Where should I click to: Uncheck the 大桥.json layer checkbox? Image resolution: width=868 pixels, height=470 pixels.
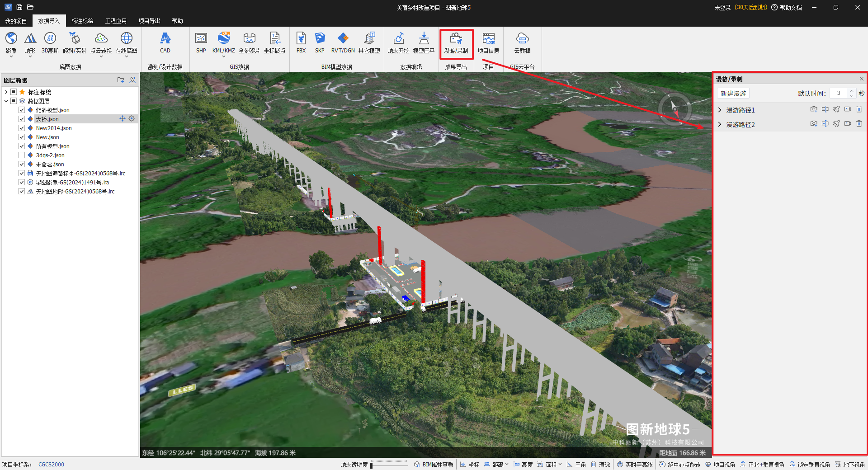tap(22, 119)
